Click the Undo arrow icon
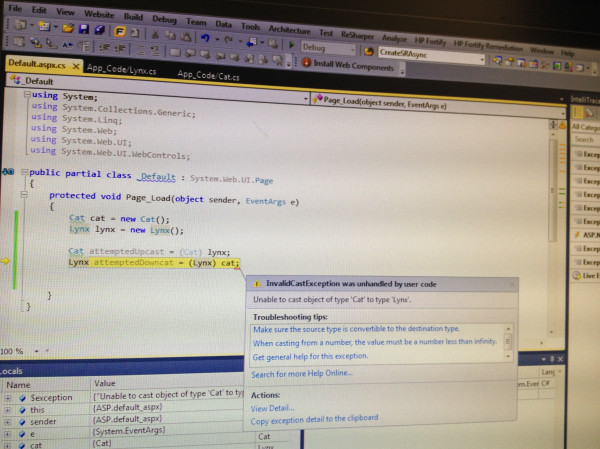Screen dimensions: 600x449 (205, 38)
